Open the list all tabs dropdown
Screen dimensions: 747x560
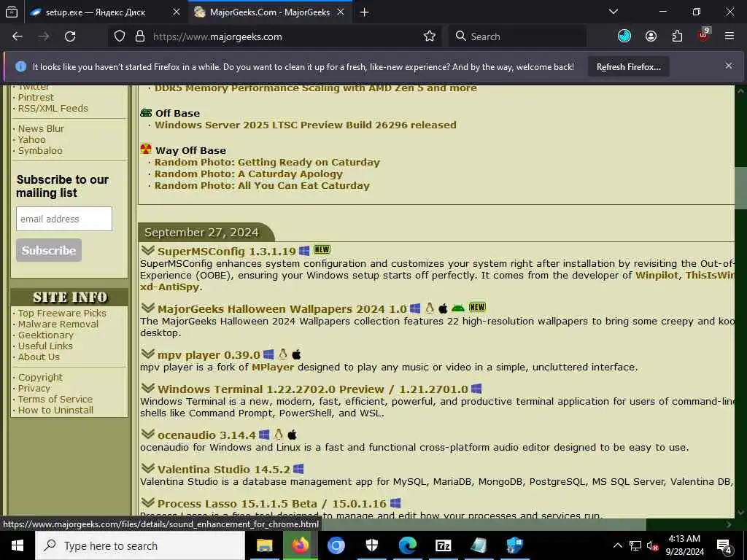tap(613, 12)
